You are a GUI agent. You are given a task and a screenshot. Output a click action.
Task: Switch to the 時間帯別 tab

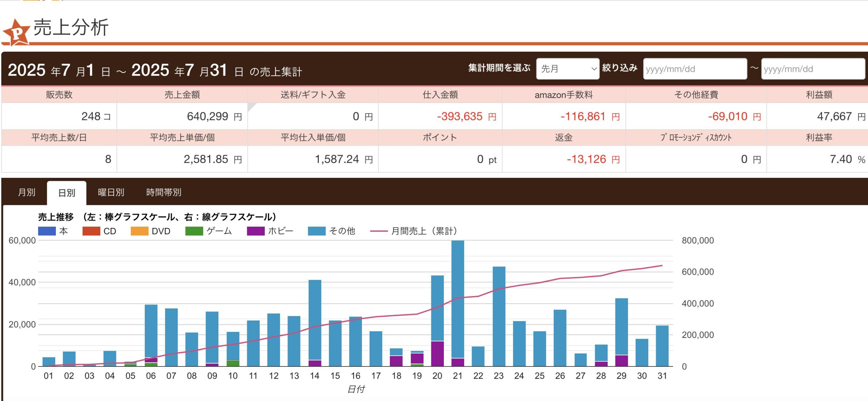pos(163,192)
